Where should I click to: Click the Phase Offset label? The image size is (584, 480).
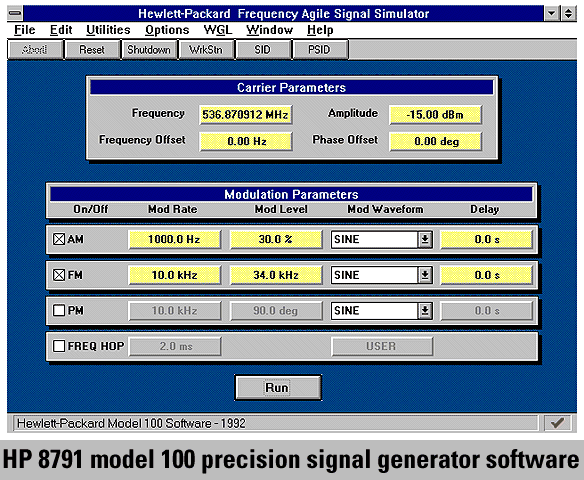coord(345,140)
